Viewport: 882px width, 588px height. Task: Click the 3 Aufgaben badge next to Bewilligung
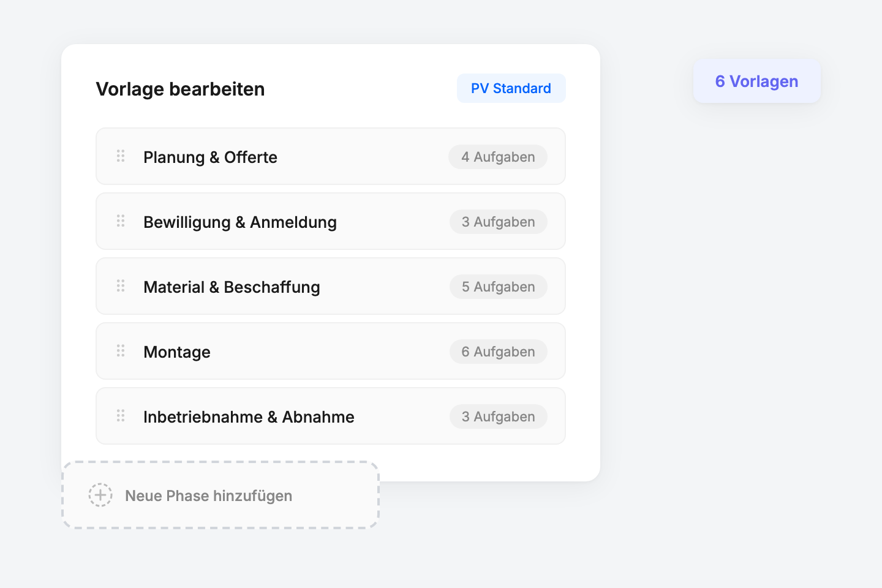click(498, 222)
